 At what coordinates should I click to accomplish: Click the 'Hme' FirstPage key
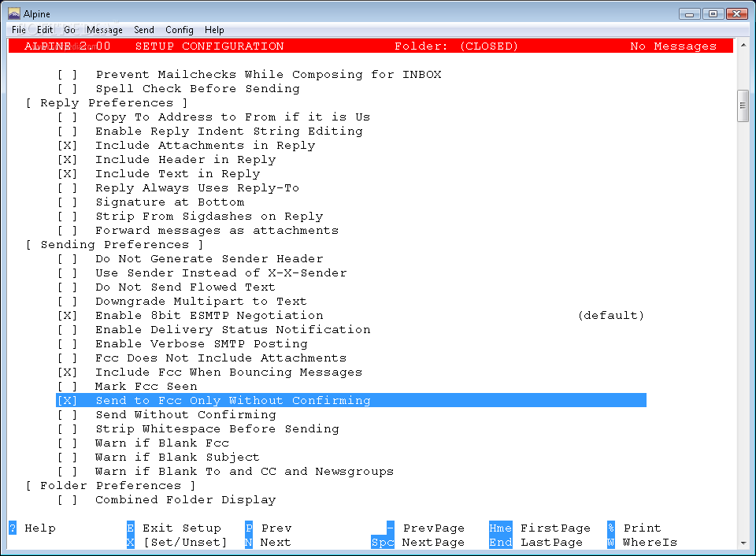[501, 528]
